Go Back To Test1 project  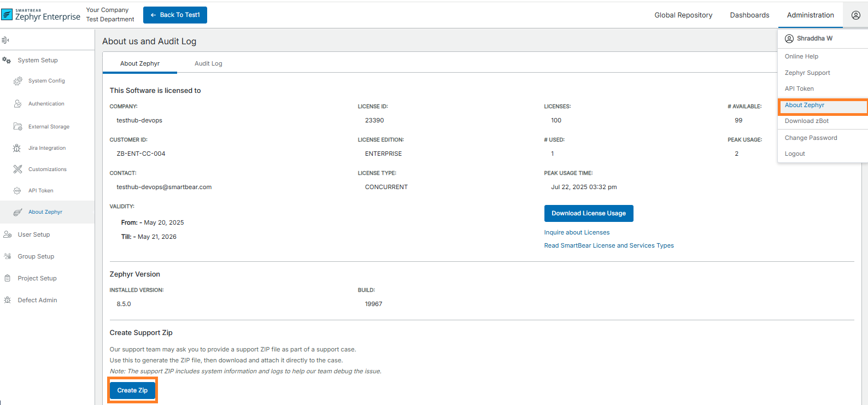[175, 15]
